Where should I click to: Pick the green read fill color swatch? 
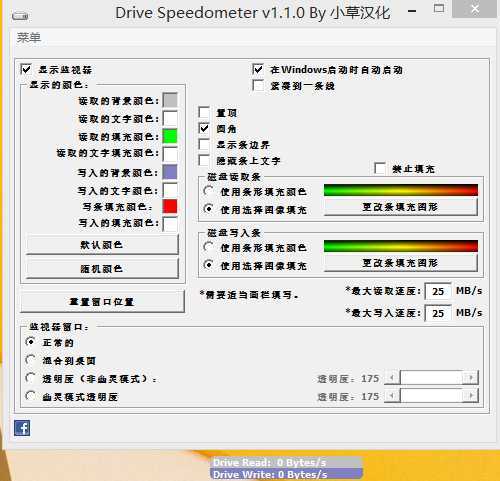170,136
